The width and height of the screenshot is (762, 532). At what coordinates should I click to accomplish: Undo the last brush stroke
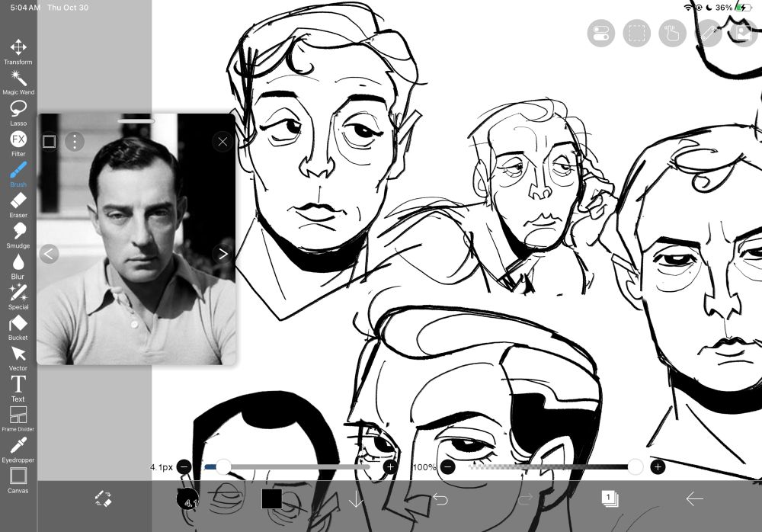click(x=440, y=498)
